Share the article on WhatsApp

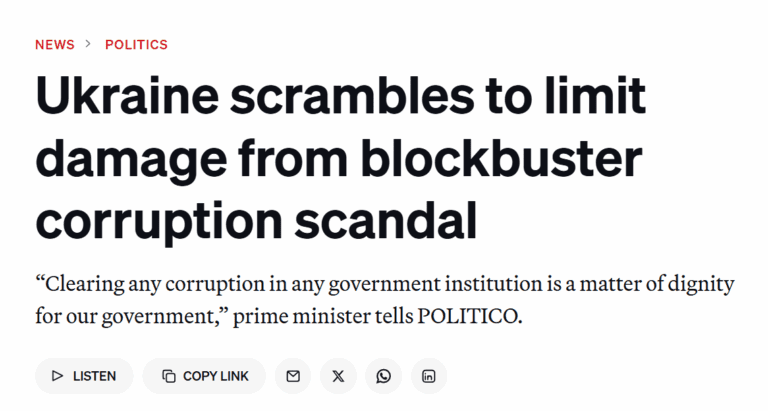click(x=384, y=376)
